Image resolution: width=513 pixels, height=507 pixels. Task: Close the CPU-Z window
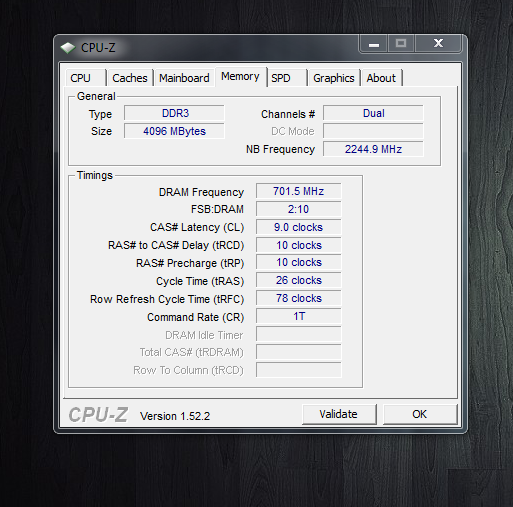[438, 44]
